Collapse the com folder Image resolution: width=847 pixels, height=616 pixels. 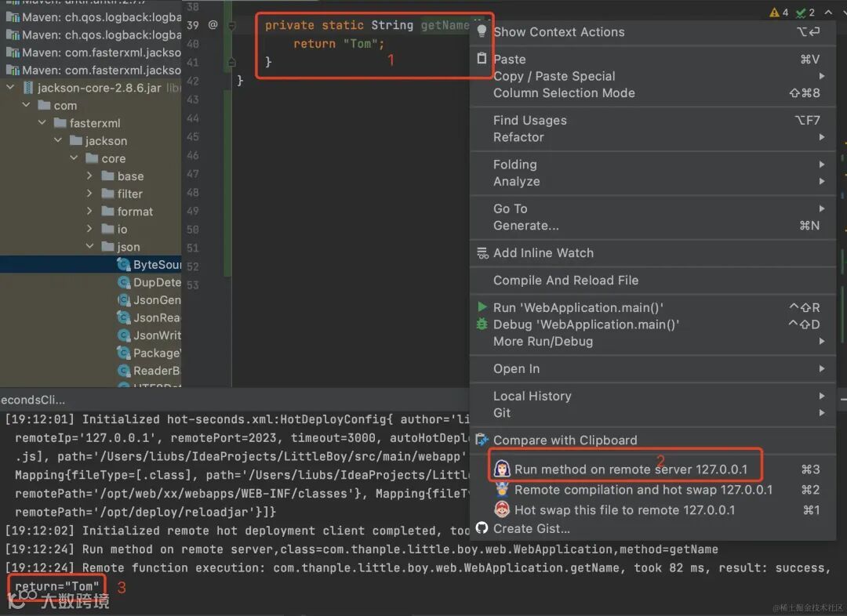[x=26, y=105]
